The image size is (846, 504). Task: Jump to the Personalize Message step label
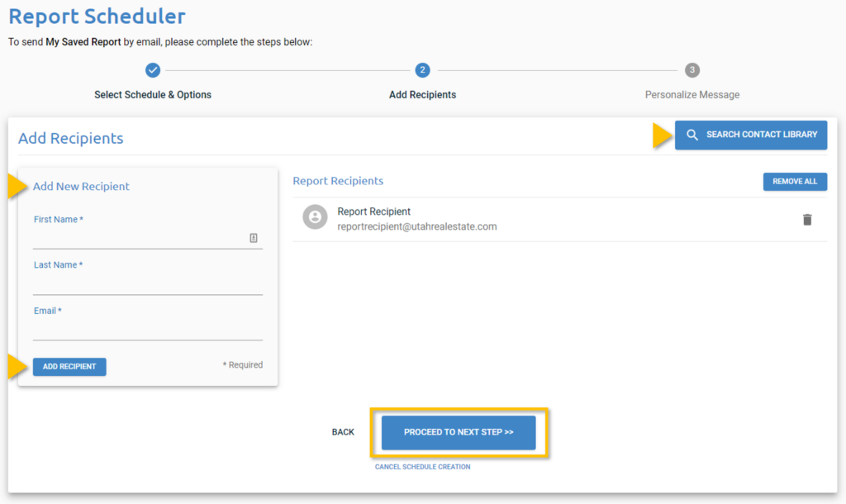[692, 95]
